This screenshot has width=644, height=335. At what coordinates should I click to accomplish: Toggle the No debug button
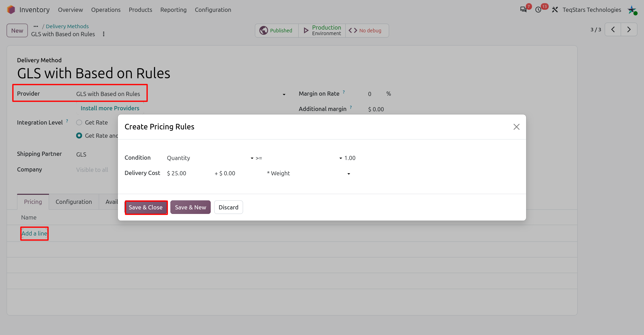tap(367, 31)
